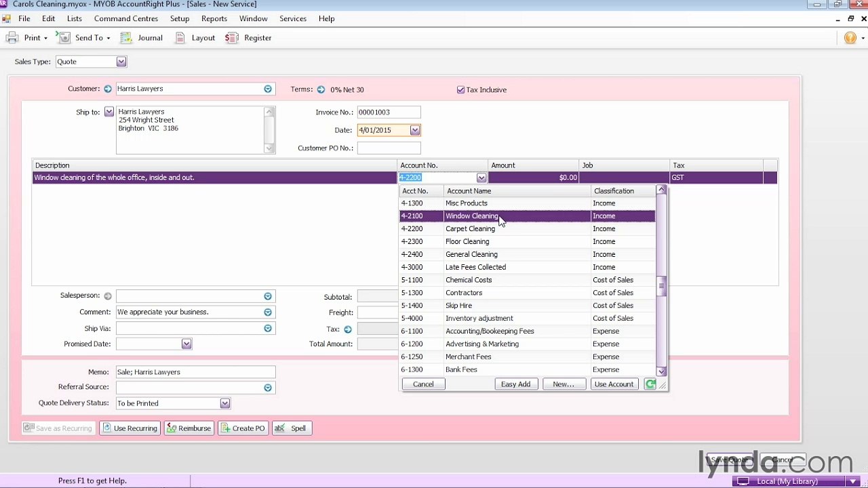Image resolution: width=868 pixels, height=488 pixels.
Task: Click the Classification column header
Action: coord(624,191)
